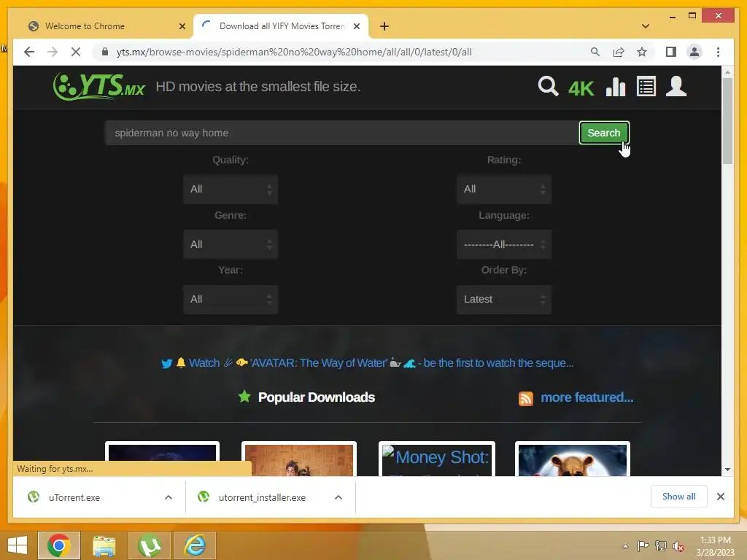Click Chrome icon in taskbar
Viewport: 747px width, 560px height.
58,545
